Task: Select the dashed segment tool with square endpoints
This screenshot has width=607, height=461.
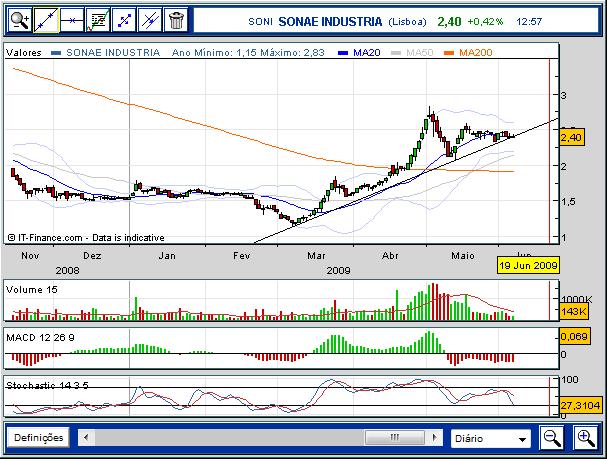Action: (124, 20)
